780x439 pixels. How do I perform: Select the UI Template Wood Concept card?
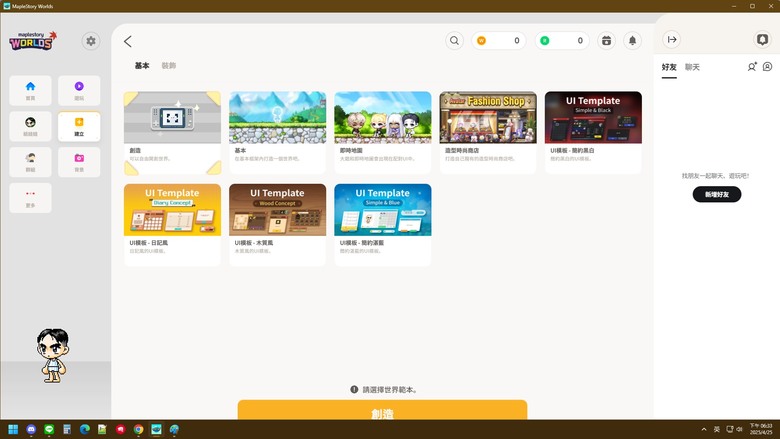coord(278,225)
